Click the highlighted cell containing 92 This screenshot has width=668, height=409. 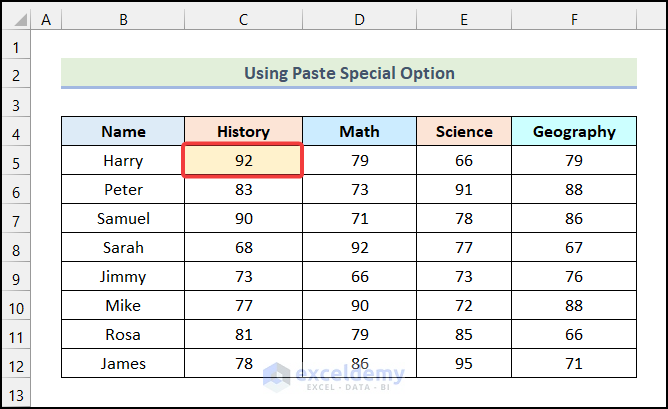click(x=243, y=161)
